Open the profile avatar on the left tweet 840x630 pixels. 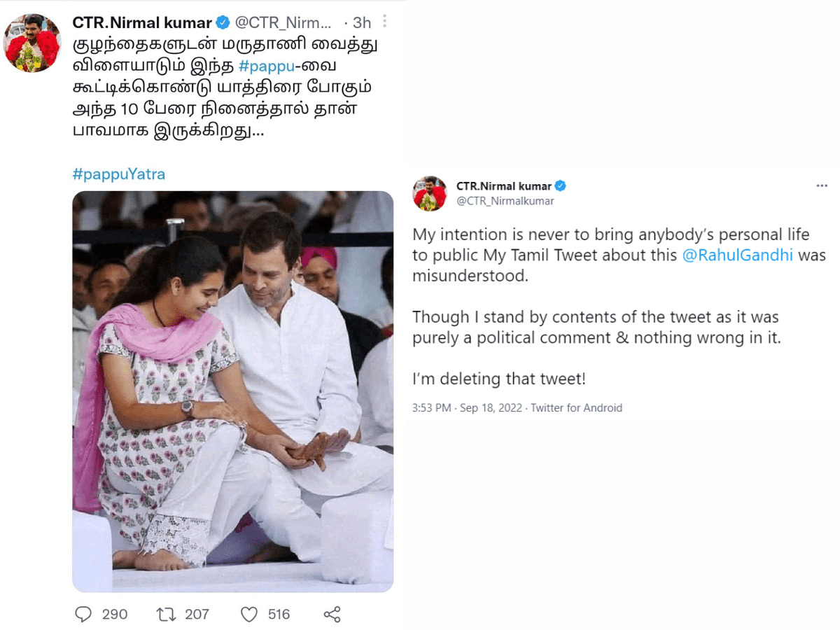pyautogui.click(x=33, y=43)
